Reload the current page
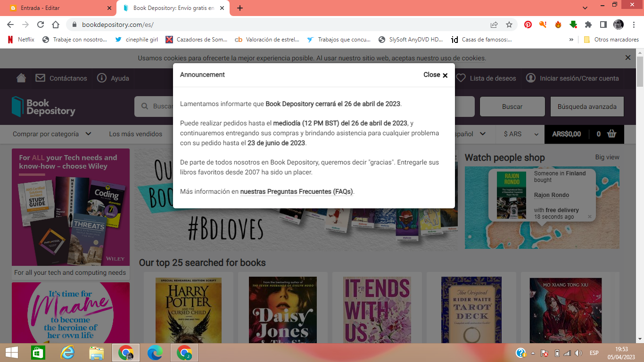 tap(41, 25)
